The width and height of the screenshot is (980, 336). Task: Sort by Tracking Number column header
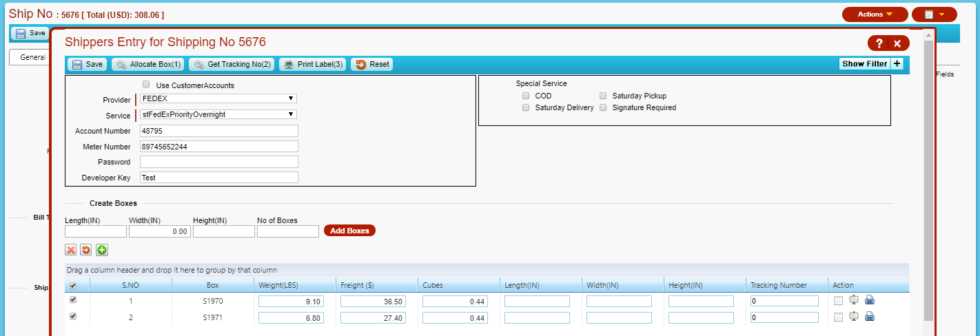click(x=787, y=285)
